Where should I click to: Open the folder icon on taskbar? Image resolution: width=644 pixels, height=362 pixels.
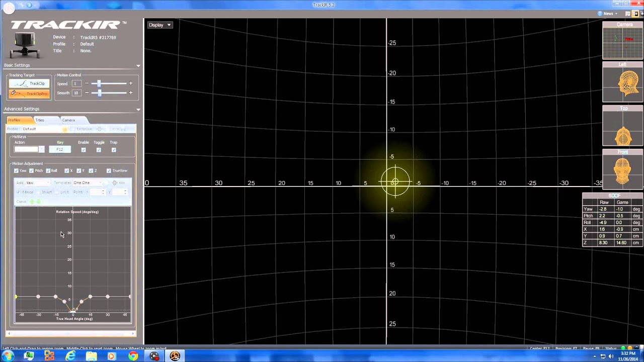pos(91,356)
